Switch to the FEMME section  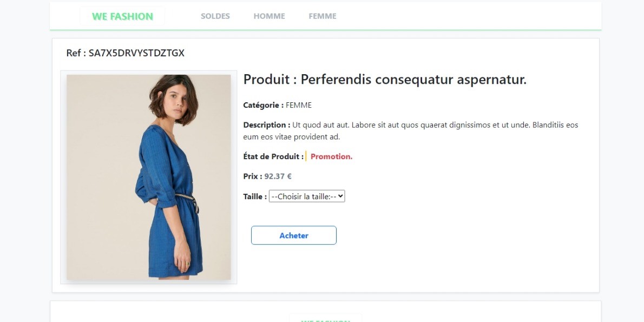coord(322,16)
